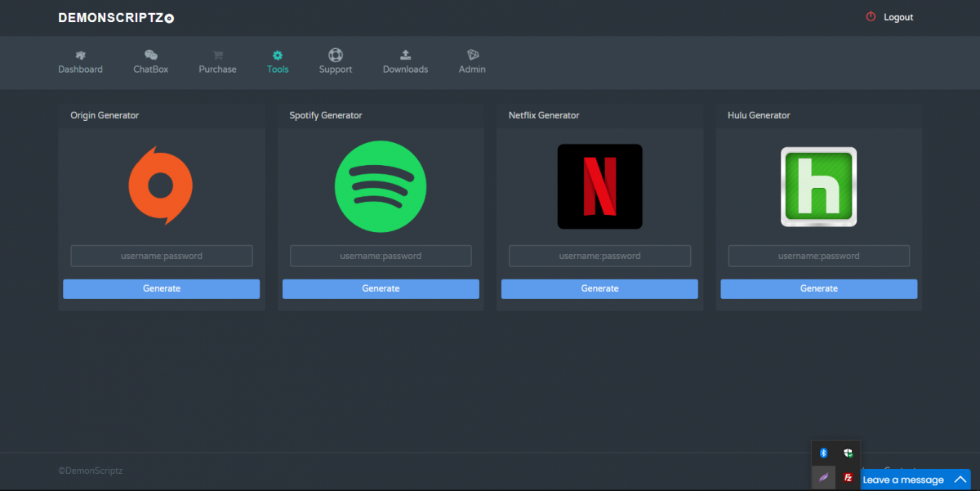Select the Tools tab
Image resolution: width=980 pixels, height=491 pixels.
click(278, 61)
